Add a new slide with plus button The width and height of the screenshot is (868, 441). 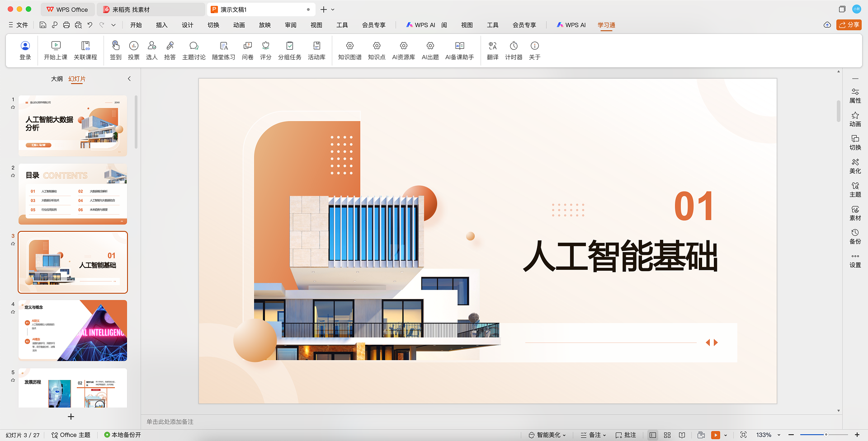(x=71, y=417)
